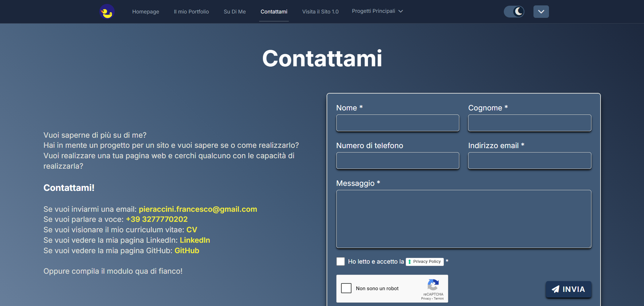Expand the Progetti Principali menu
Image resolution: width=644 pixels, height=306 pixels.
coord(377,11)
